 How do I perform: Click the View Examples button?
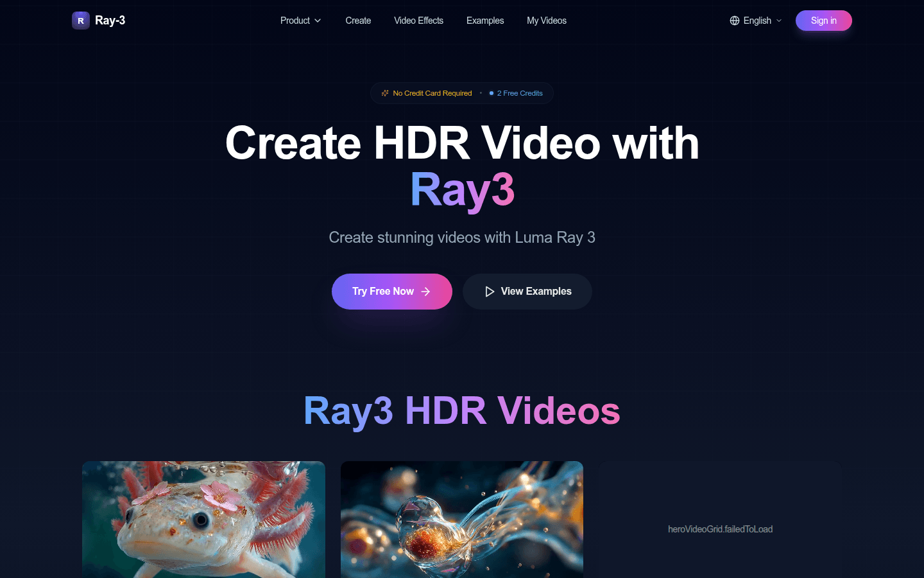click(527, 291)
